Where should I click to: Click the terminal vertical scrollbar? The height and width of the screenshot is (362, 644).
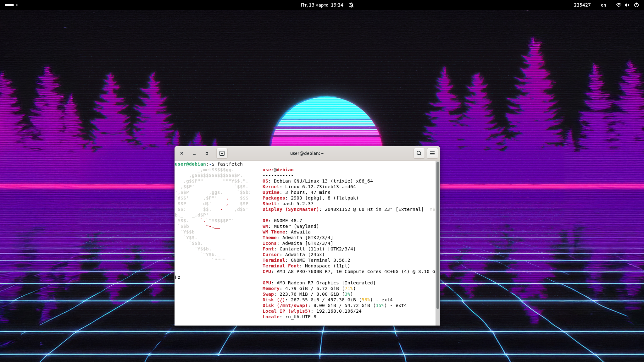437,235
